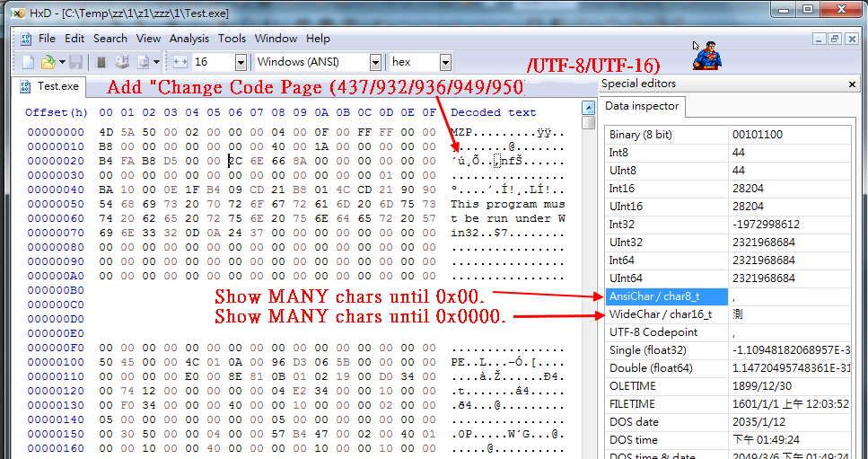Open the Tools menu

tap(232, 39)
